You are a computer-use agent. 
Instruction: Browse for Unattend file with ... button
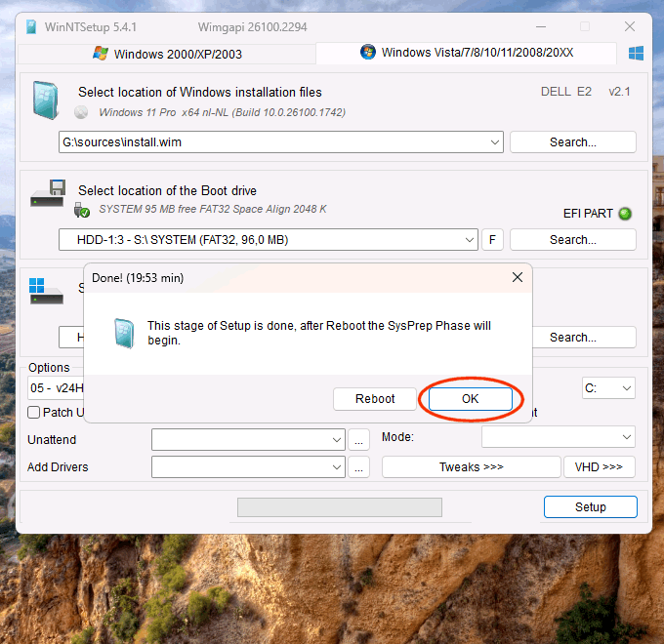[x=358, y=440]
